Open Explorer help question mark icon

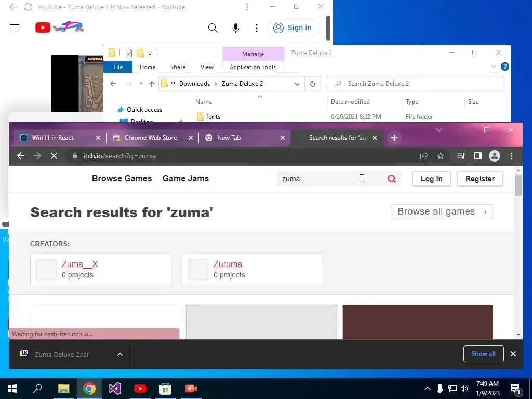tap(505, 67)
